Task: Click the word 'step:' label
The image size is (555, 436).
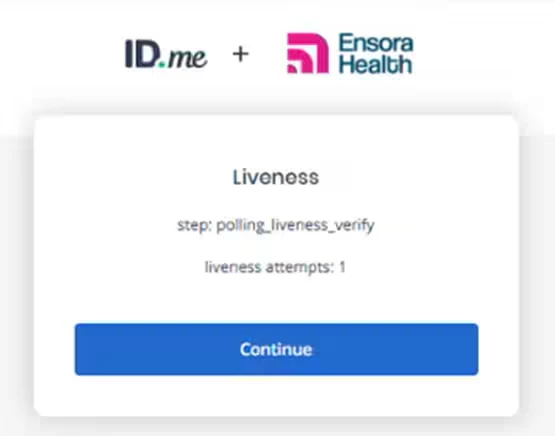Action: click(195, 226)
